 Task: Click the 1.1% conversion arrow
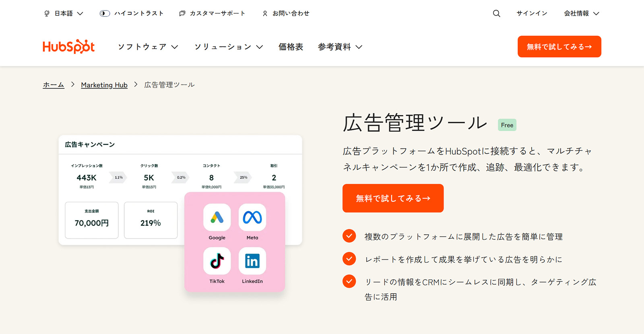point(119,177)
